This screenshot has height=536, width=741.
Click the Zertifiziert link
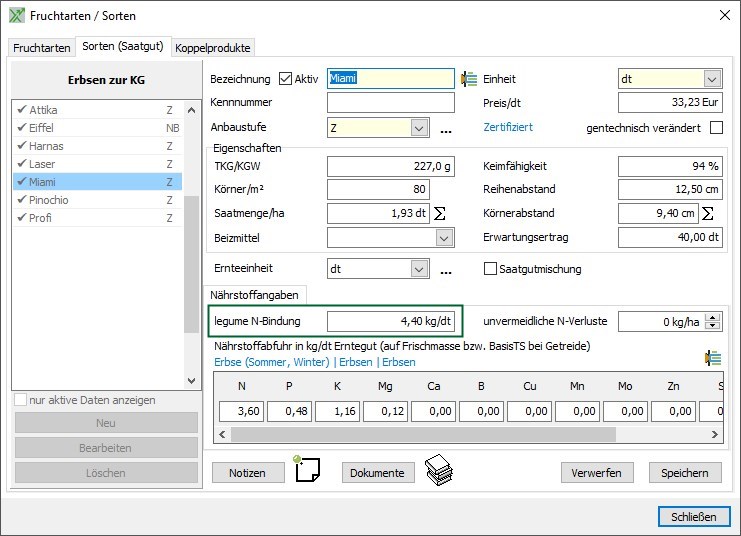tap(508, 128)
